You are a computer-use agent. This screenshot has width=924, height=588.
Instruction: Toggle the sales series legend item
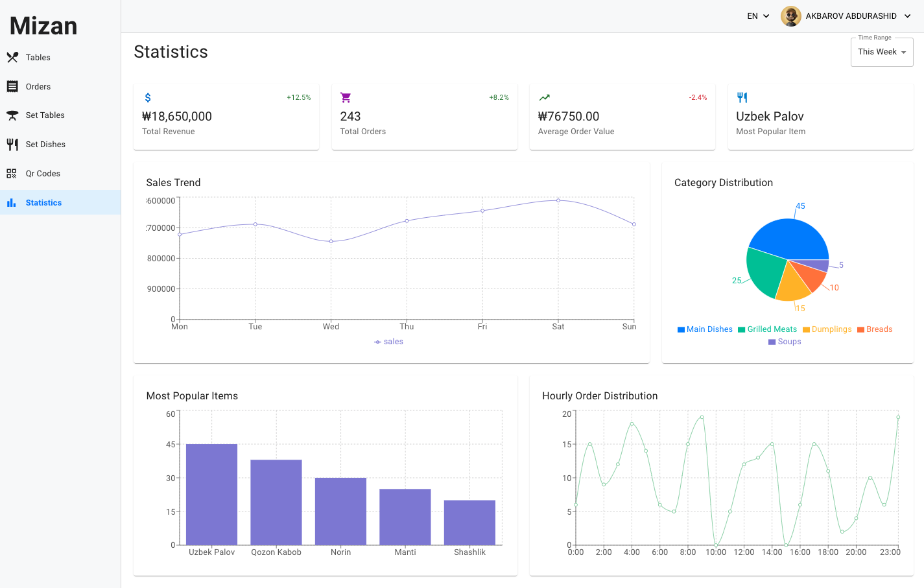point(389,342)
